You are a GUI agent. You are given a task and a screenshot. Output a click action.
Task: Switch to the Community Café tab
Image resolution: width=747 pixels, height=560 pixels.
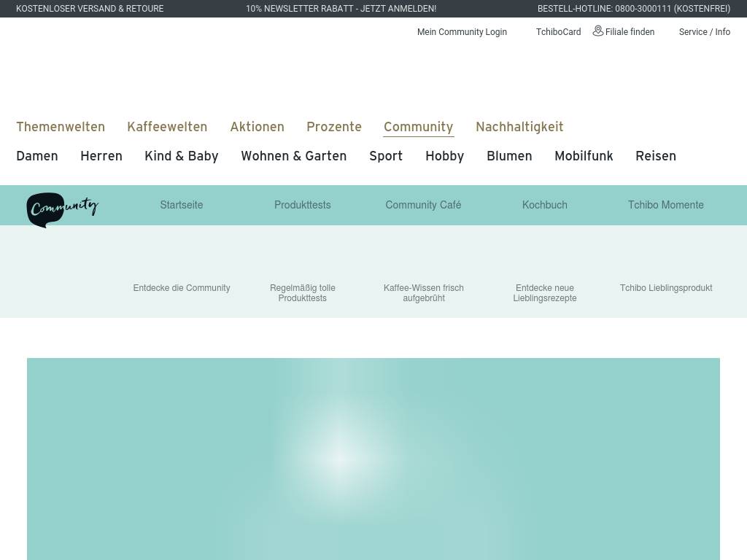(x=423, y=205)
